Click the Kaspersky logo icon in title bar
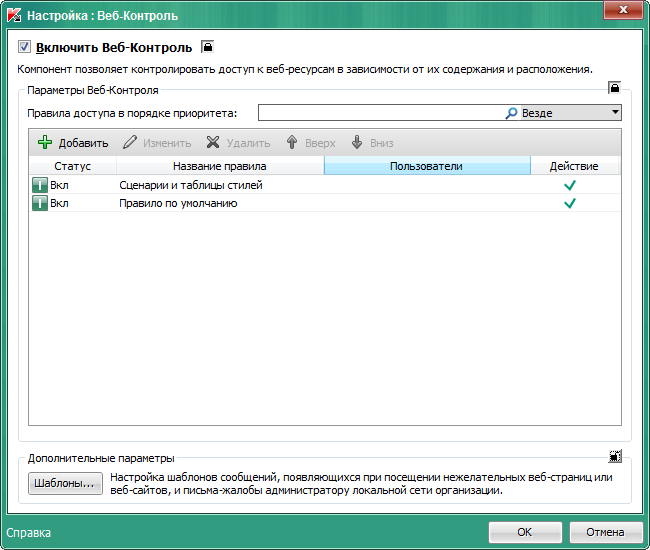 point(15,15)
